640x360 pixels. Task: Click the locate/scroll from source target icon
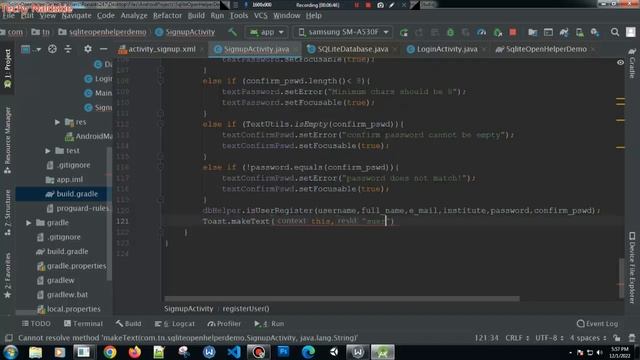tap(52, 49)
